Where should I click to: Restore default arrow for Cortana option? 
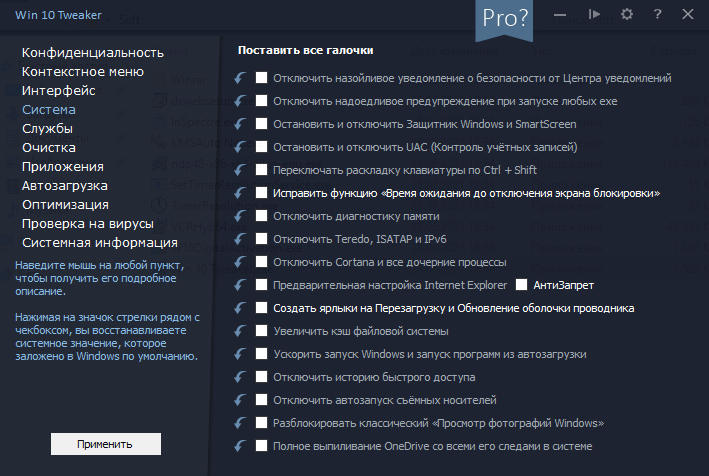pos(241,262)
